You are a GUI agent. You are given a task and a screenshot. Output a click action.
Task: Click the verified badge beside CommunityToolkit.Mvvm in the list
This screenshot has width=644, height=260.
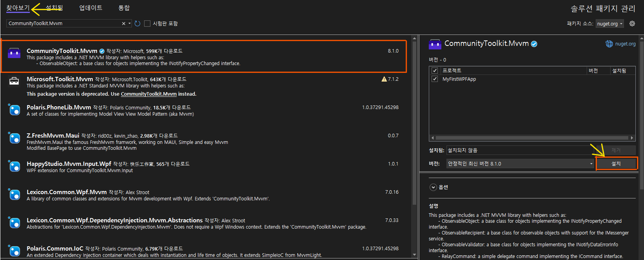(102, 51)
